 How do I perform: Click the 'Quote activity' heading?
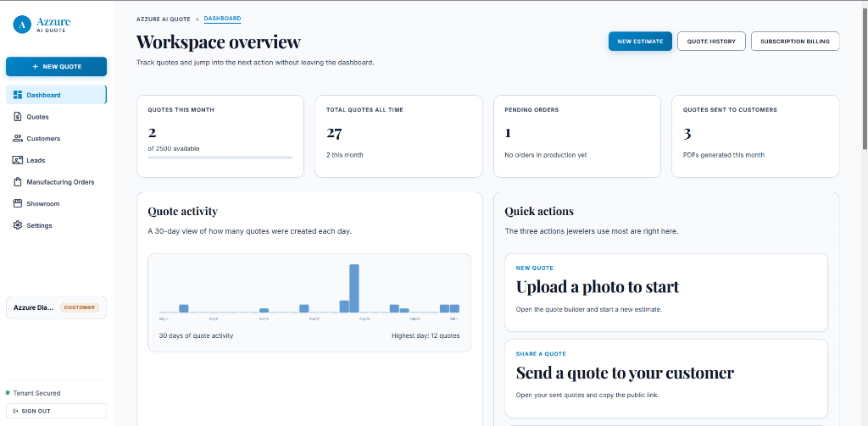(x=183, y=212)
